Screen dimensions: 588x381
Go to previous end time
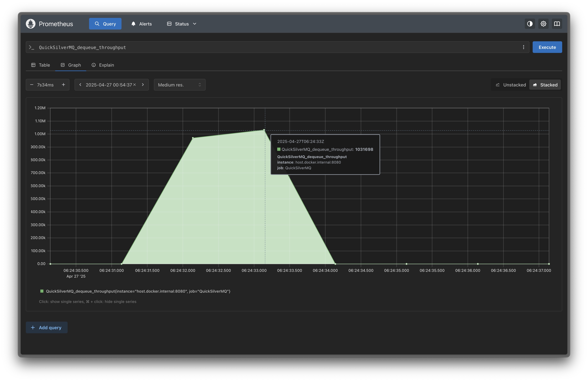tap(80, 85)
